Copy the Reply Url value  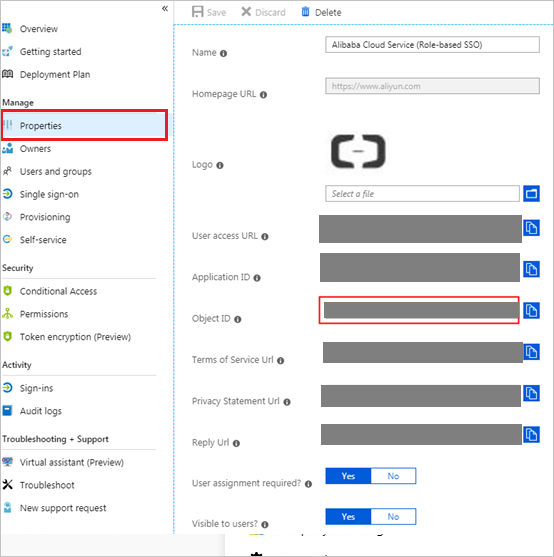(531, 435)
